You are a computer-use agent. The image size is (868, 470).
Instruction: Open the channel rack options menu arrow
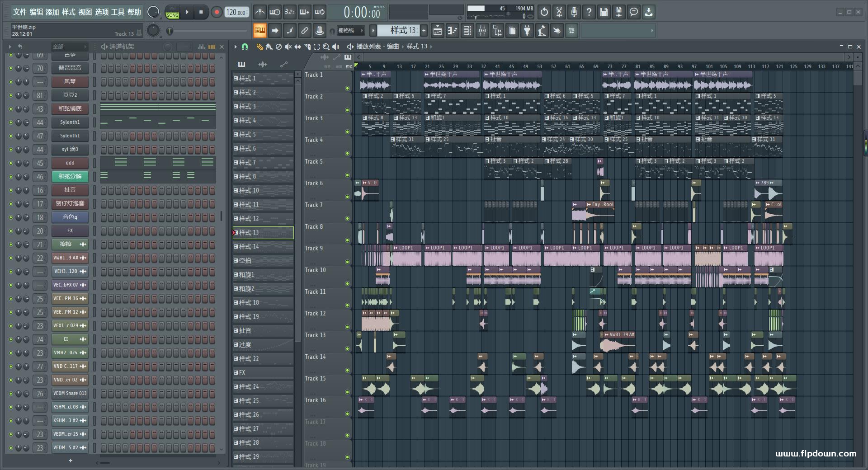[x=10, y=47]
